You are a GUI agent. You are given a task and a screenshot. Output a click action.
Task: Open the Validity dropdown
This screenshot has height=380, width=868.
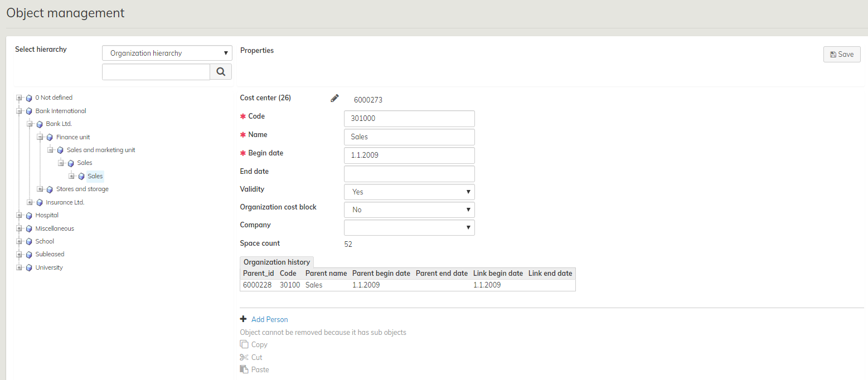pyautogui.click(x=409, y=192)
